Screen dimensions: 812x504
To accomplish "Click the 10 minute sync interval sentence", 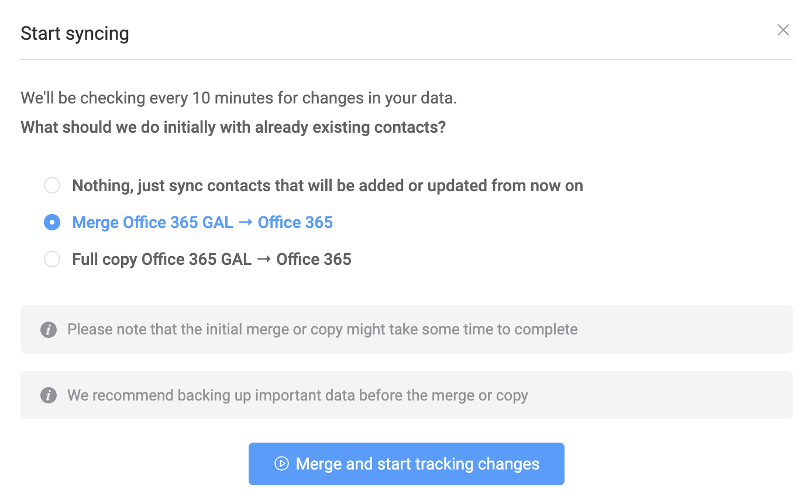I will coord(239,98).
